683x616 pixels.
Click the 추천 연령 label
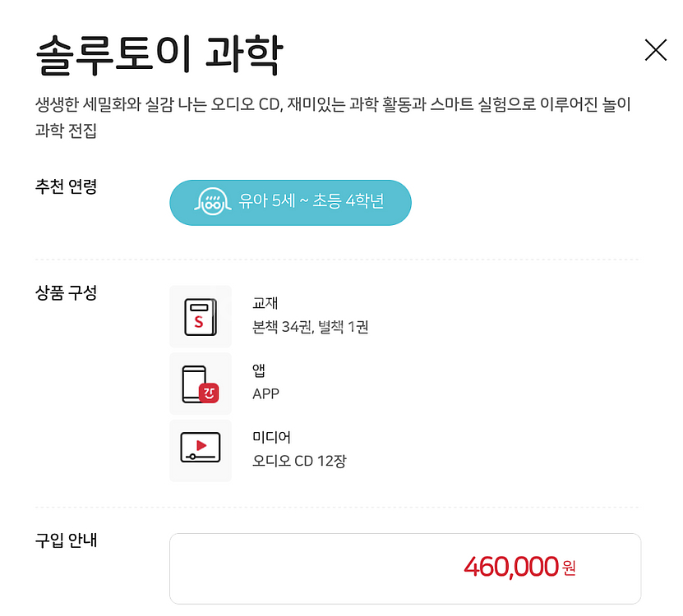(x=67, y=187)
